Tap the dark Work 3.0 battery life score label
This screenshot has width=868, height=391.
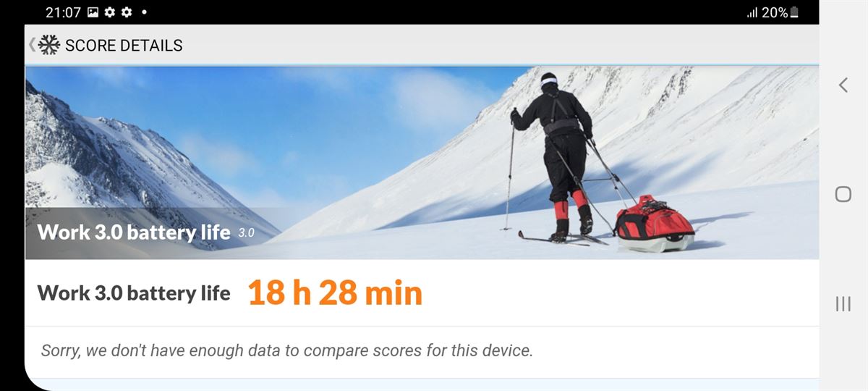tap(134, 293)
